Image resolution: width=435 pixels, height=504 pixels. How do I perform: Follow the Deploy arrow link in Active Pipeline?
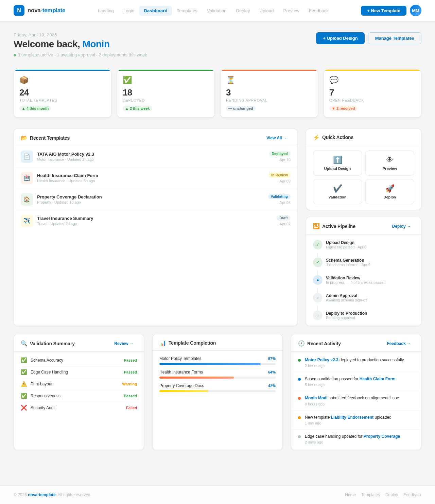[401, 226]
